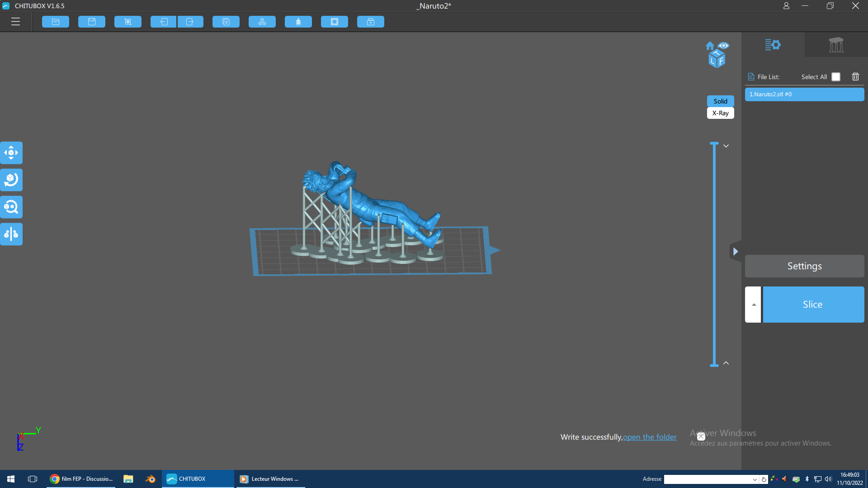Click the layer slider up chevron
This screenshot has width=868, height=488.
coord(726,363)
